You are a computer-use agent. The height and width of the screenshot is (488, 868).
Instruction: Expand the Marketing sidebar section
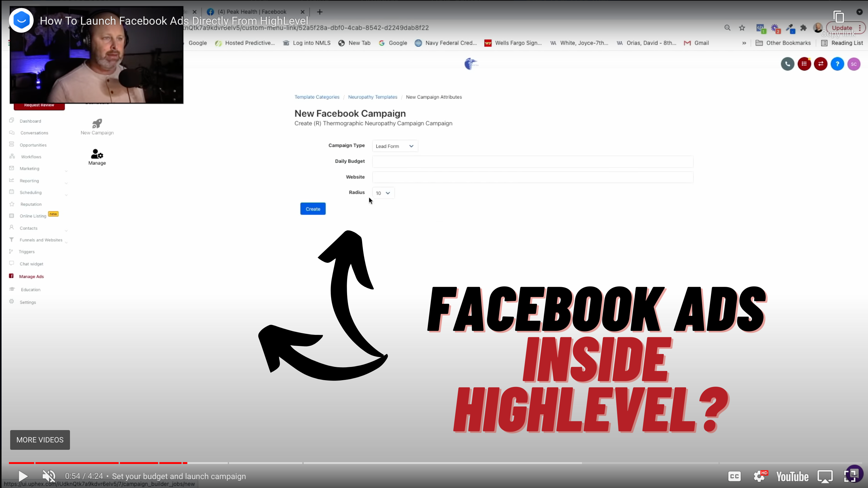click(x=66, y=171)
